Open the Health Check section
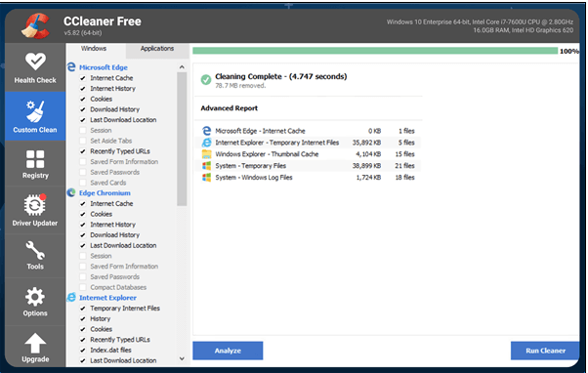This screenshot has height=373, width=588. pos(35,67)
